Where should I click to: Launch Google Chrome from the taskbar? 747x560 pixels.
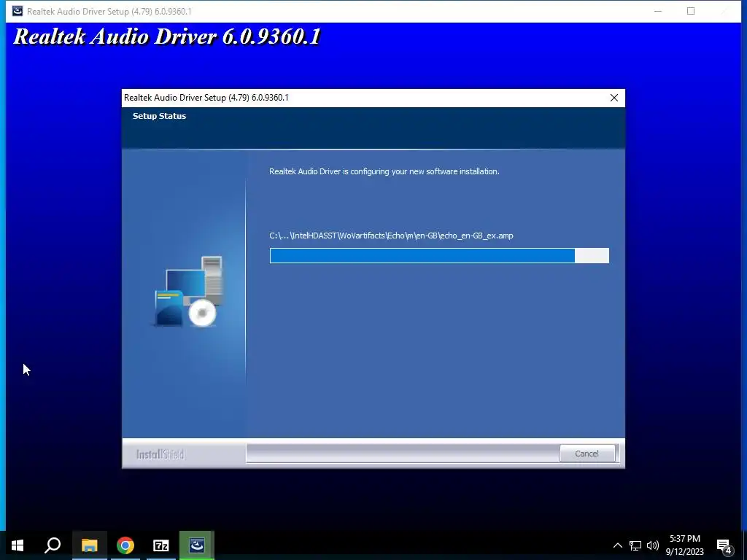(x=125, y=545)
